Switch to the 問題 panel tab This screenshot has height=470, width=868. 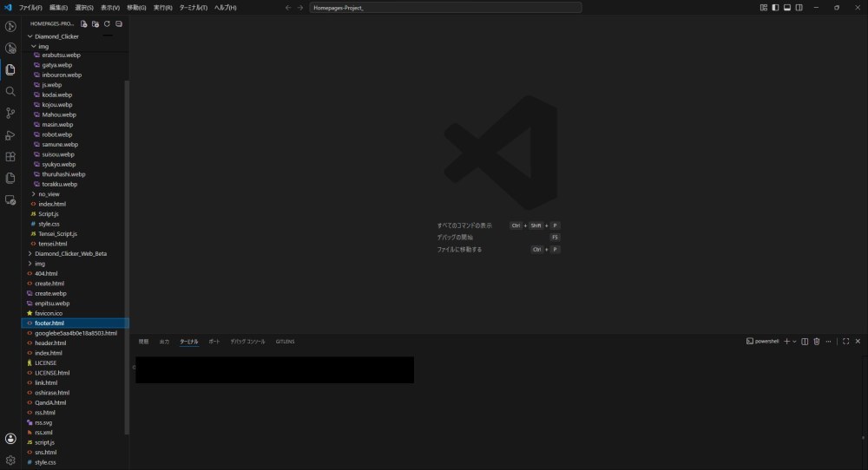click(x=143, y=342)
